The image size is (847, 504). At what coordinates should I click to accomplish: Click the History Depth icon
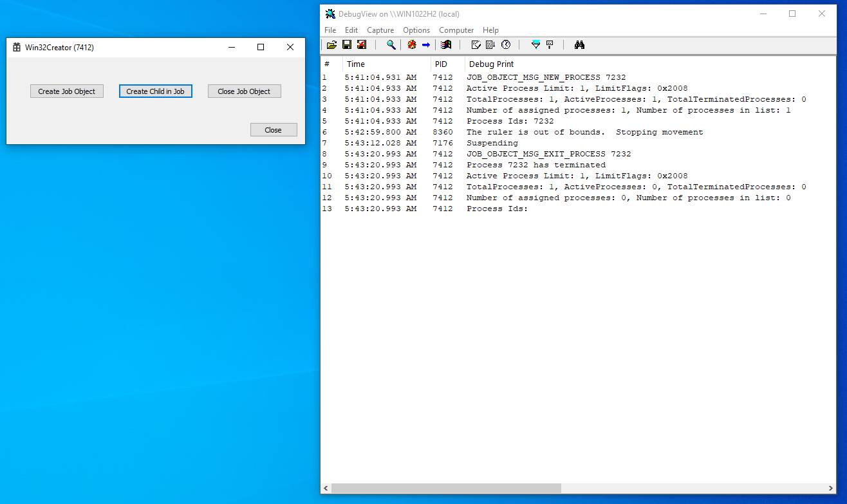[x=550, y=44]
